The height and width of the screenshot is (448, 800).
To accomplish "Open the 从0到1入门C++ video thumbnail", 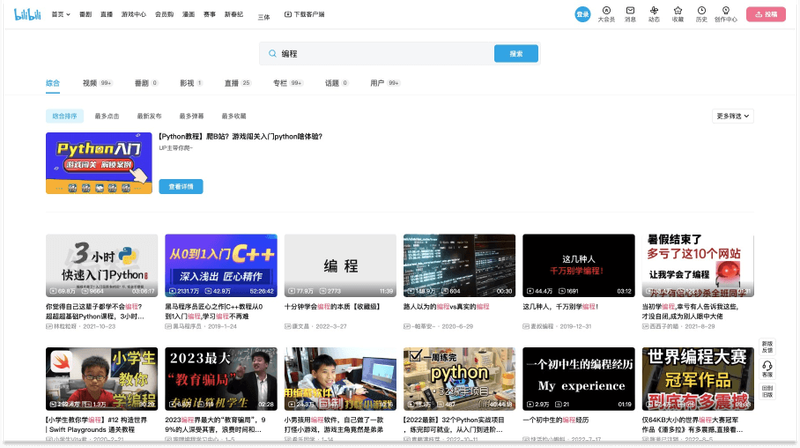I will pyautogui.click(x=221, y=265).
